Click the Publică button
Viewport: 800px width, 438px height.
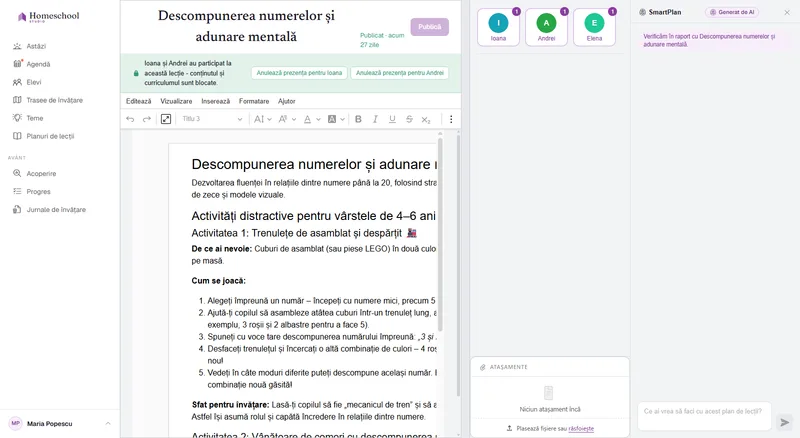[430, 27]
